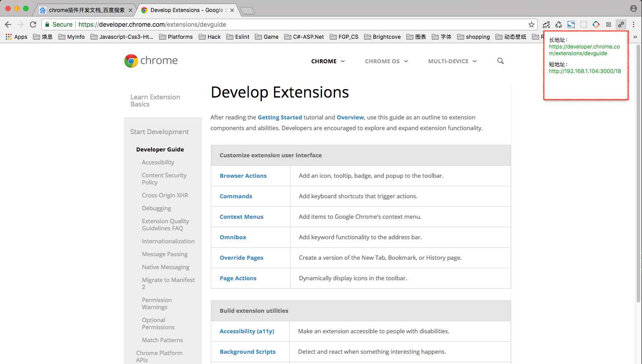
Task: Click the colorful ring extension icon
Action: click(x=596, y=25)
